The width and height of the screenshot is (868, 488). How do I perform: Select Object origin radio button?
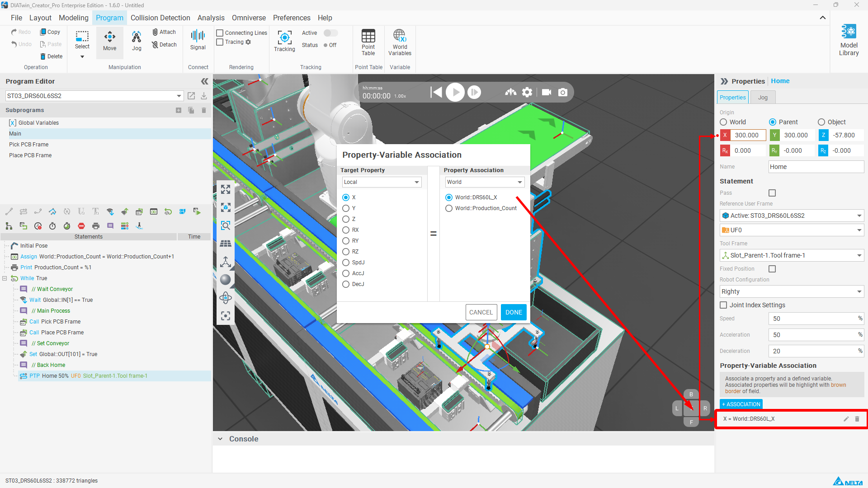[821, 122]
